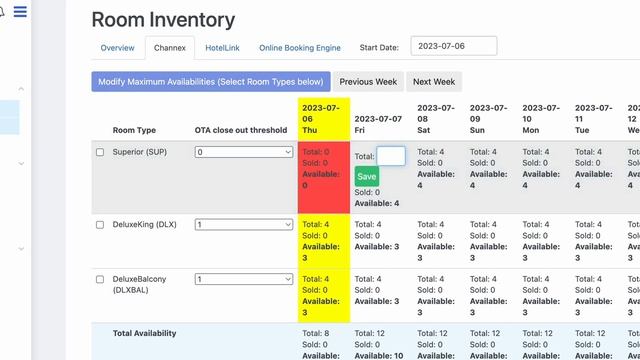Click DeluxeBalcony availability cell for 2023-07-08
This screenshot has height=360, width=640.
point(439,296)
